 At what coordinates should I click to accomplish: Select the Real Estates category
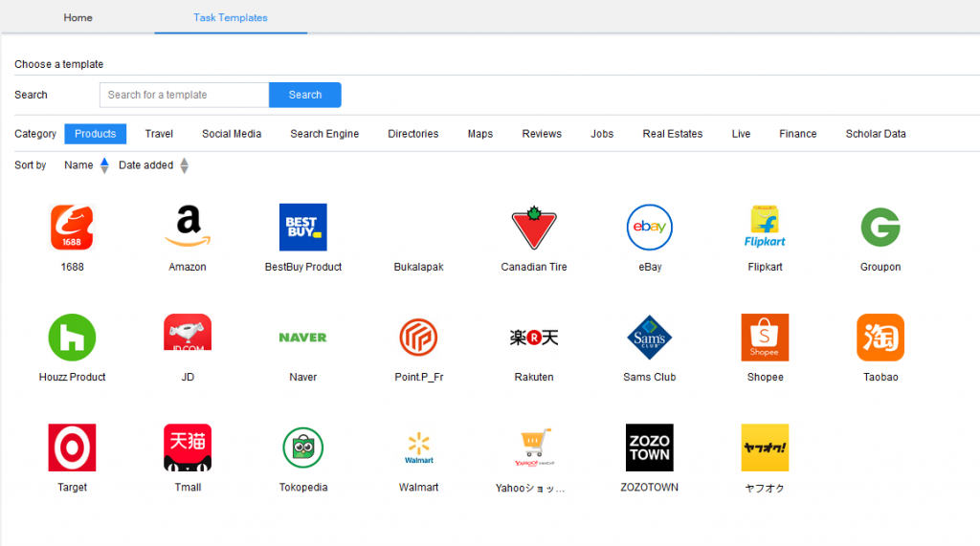(673, 134)
